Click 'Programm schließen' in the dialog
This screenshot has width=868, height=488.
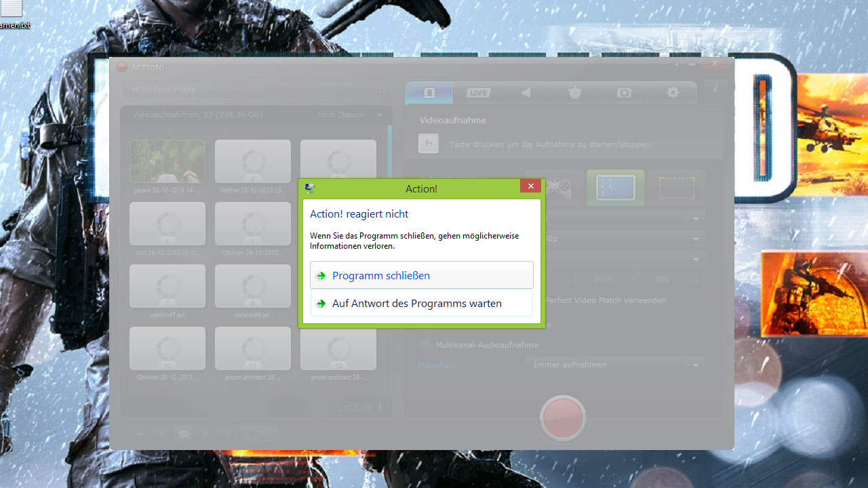[422, 275]
